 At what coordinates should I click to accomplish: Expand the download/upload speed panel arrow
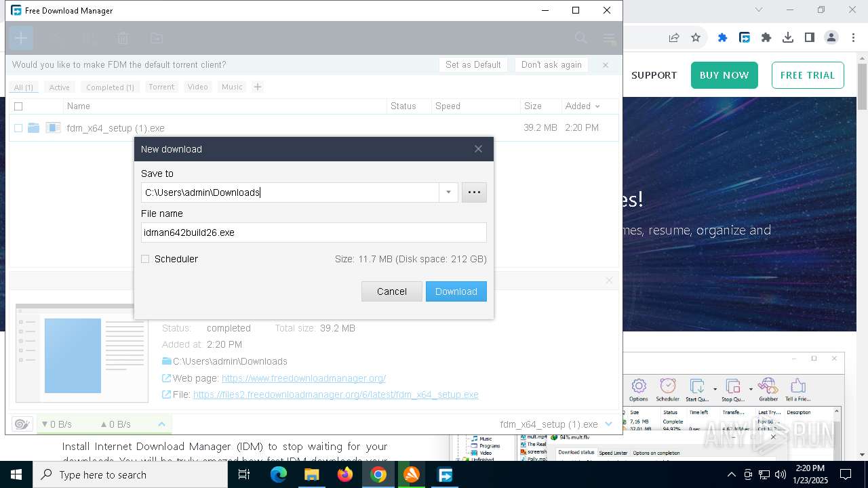[x=161, y=424]
